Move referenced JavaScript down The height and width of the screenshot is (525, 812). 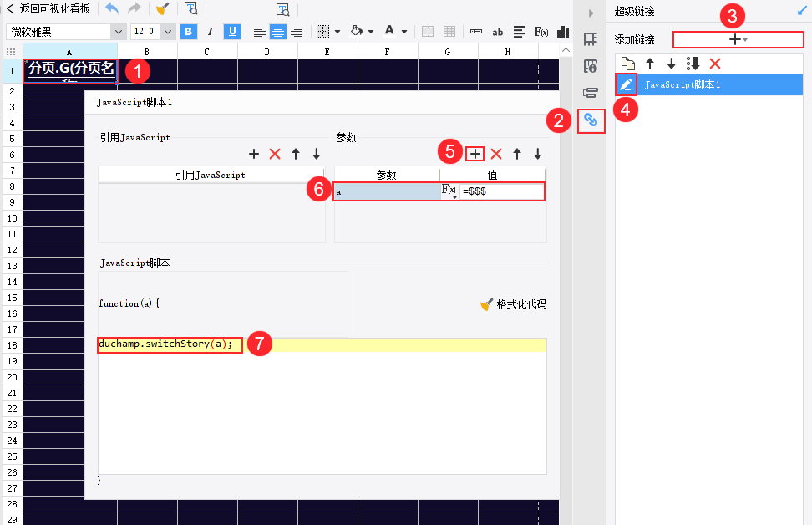[317, 154]
